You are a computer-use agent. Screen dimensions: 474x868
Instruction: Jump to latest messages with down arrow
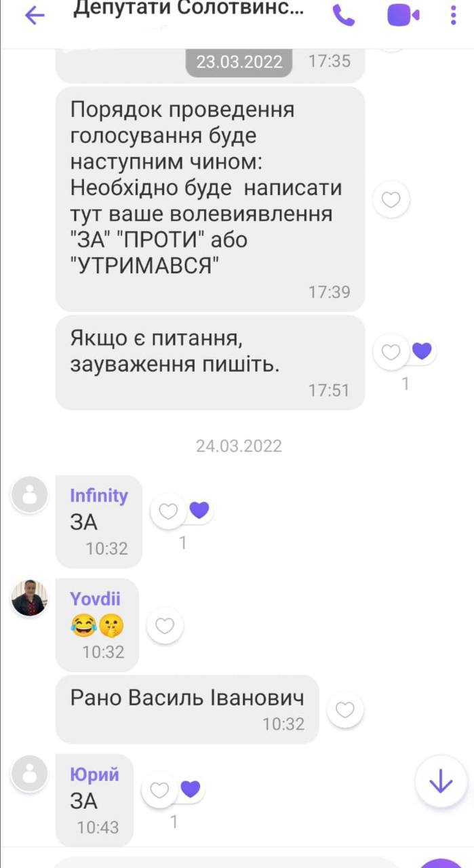click(x=441, y=783)
